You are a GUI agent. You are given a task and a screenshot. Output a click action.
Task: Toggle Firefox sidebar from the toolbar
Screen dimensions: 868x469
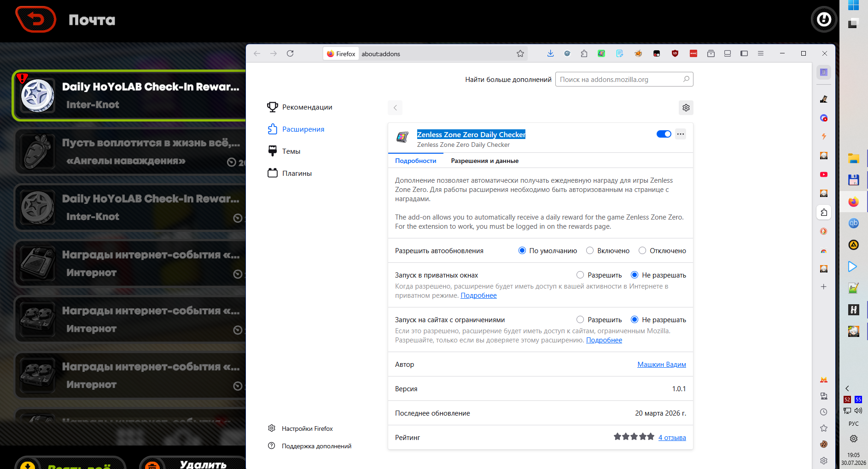click(744, 53)
